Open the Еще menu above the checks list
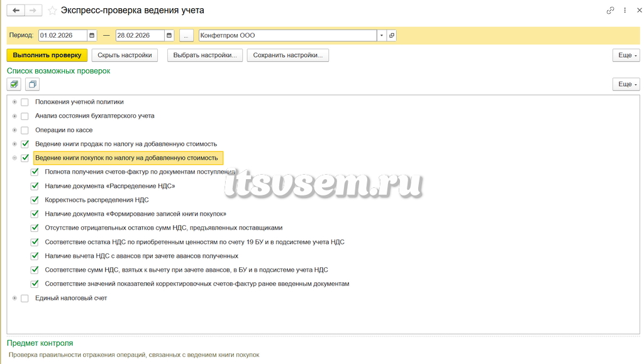 pos(626,84)
